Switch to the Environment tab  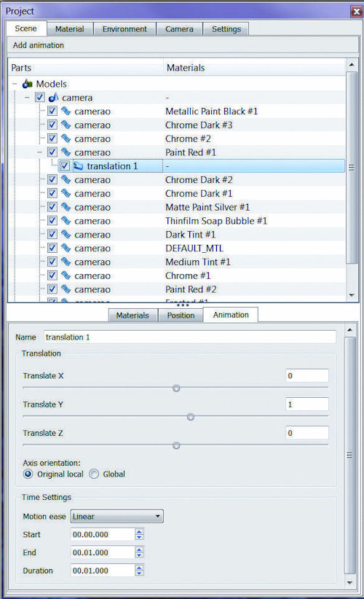[x=124, y=29]
